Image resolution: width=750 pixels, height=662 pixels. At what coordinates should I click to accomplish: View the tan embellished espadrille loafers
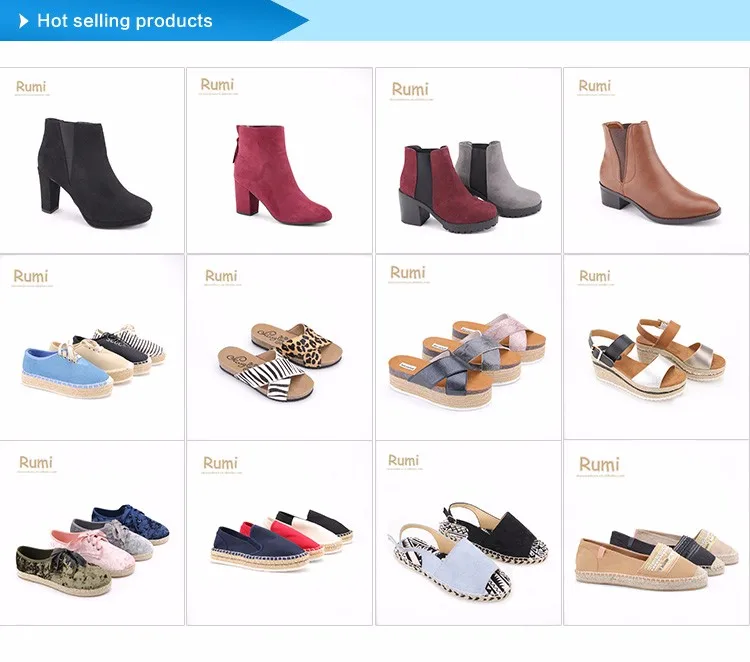coord(656,533)
